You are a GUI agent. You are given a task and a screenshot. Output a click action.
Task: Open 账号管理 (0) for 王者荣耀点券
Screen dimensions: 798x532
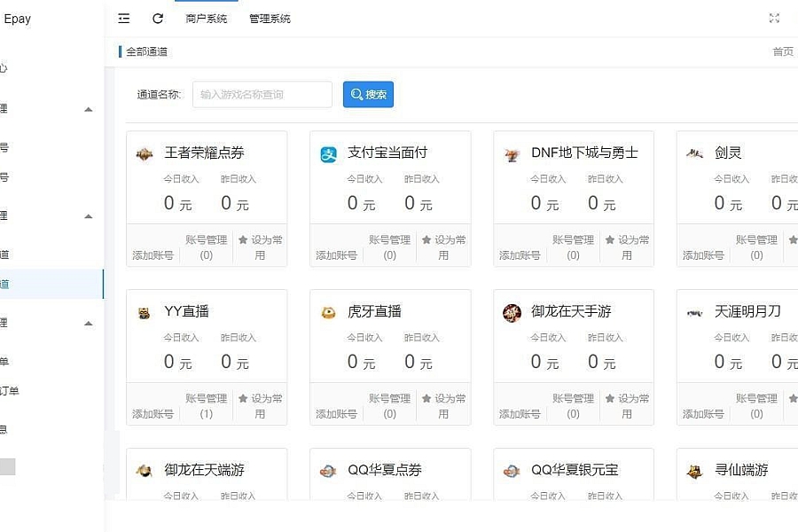pos(206,246)
